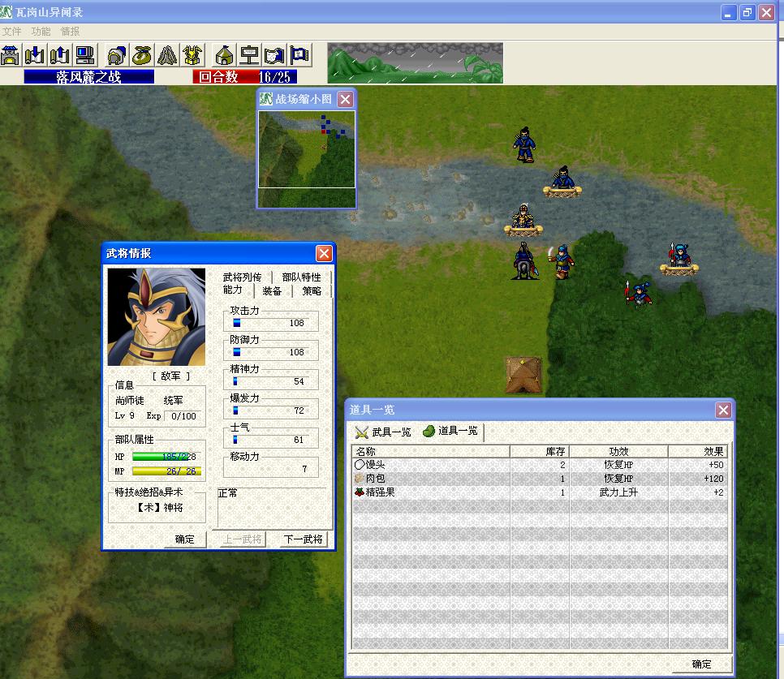Switch to 道具一览 tab with pouch icon
The height and width of the screenshot is (679, 784).
pos(450,431)
